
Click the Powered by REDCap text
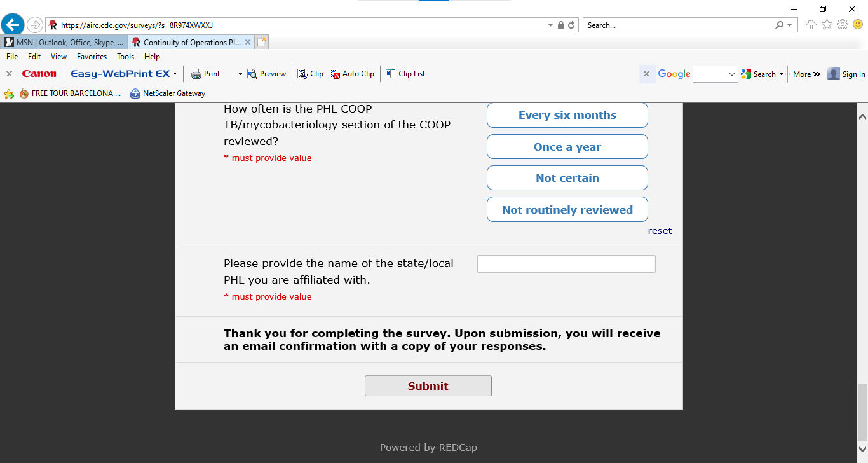[428, 448]
